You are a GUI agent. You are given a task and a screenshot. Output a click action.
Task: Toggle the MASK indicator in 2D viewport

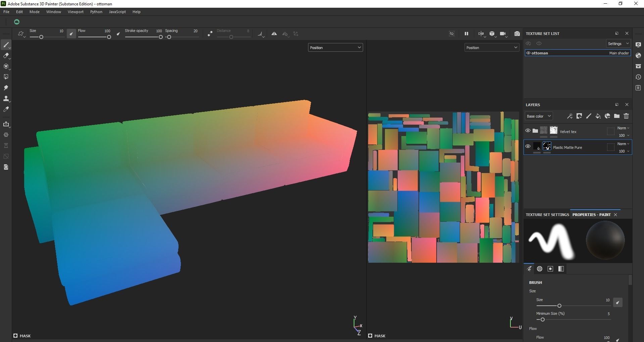point(377,336)
